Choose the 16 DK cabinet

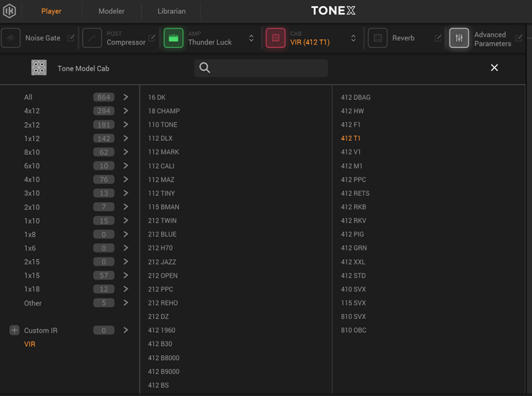tap(157, 97)
